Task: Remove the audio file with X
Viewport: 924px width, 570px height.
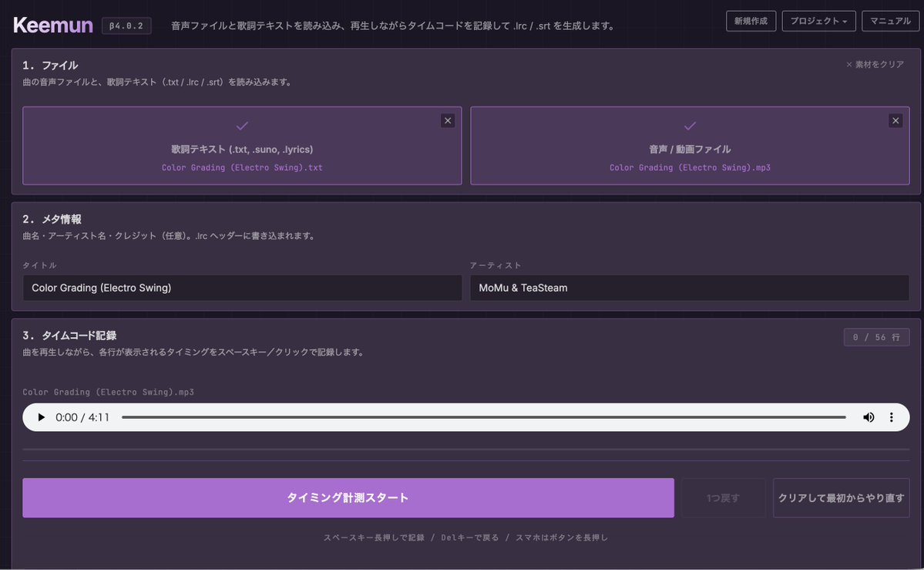Action: (x=895, y=120)
